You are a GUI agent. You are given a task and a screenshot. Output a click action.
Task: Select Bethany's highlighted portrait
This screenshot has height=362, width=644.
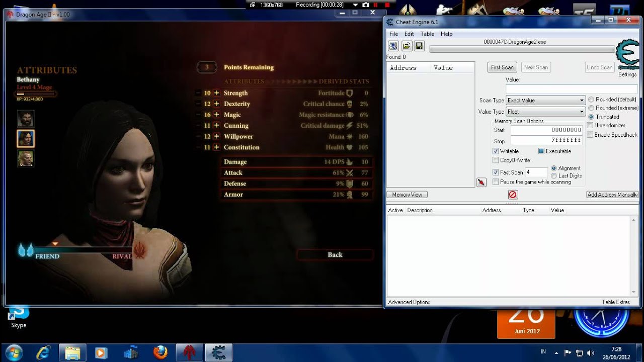point(26,138)
